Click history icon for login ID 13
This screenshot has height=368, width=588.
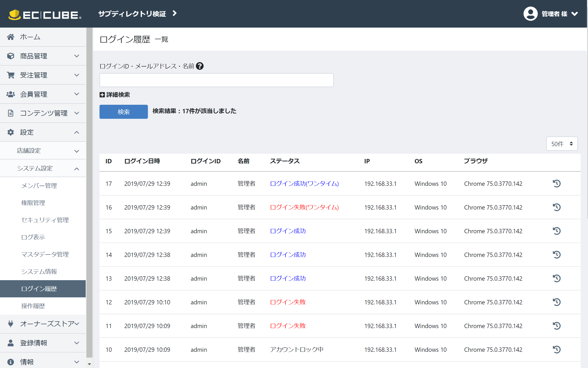click(x=557, y=278)
